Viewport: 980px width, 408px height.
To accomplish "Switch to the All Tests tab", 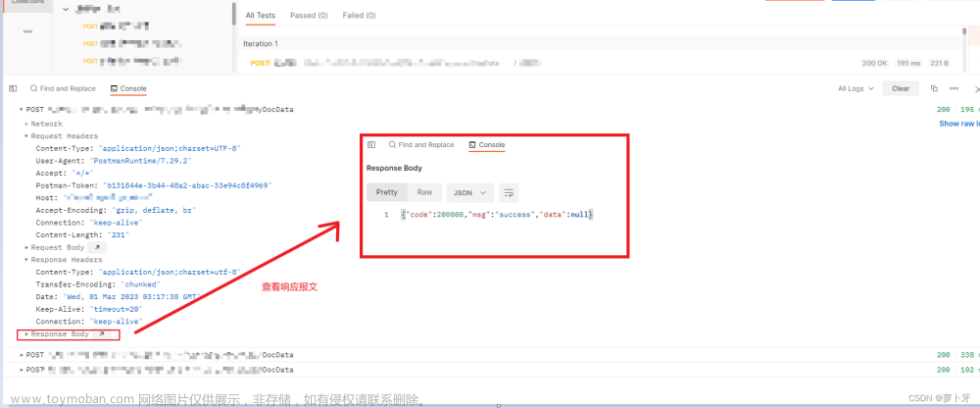I will tap(260, 15).
